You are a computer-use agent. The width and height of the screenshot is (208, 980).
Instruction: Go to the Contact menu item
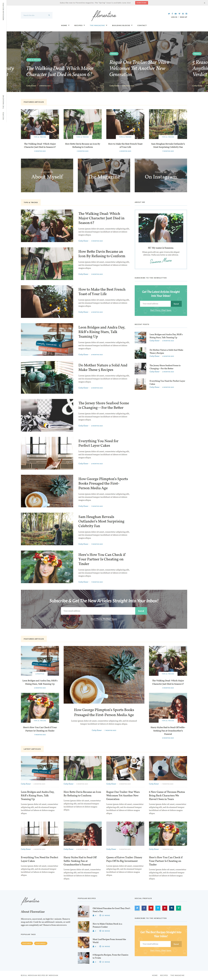point(142,25)
